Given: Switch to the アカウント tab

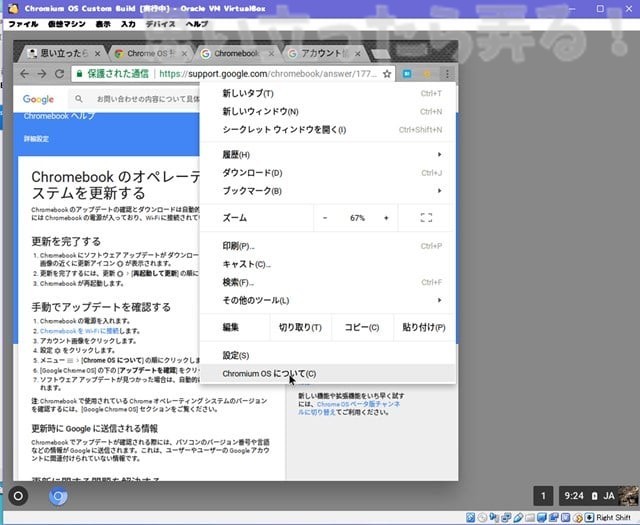Looking at the screenshot, I should 322,53.
